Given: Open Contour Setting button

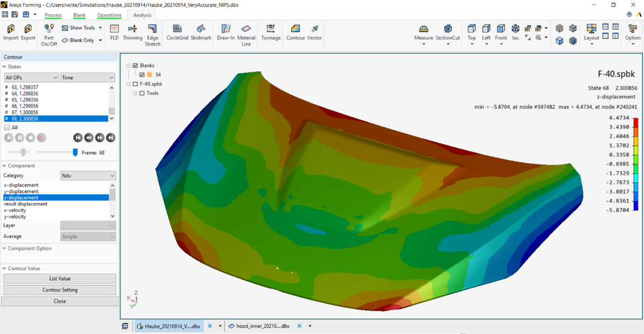Looking at the screenshot, I should point(60,290).
